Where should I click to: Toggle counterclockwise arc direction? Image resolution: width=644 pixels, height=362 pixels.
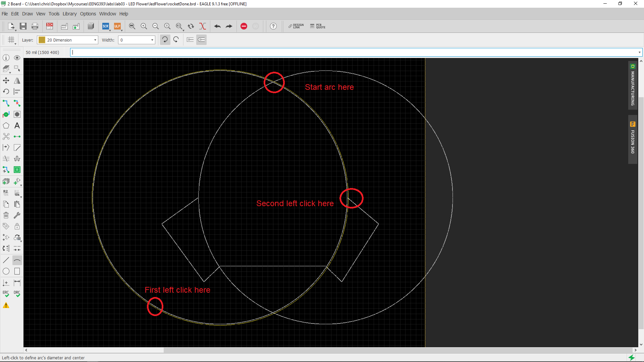[x=176, y=40]
